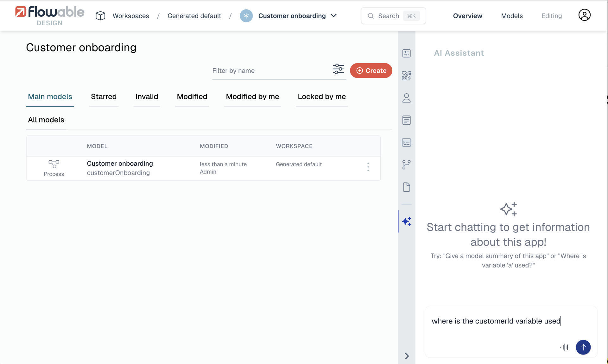This screenshot has width=608, height=364.
Task: Open filter options sliders icon
Action: (x=338, y=69)
